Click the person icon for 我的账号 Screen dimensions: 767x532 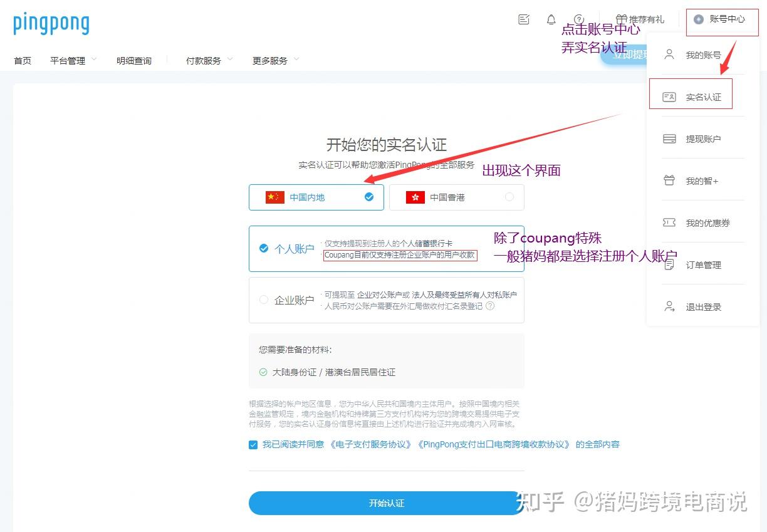[669, 55]
